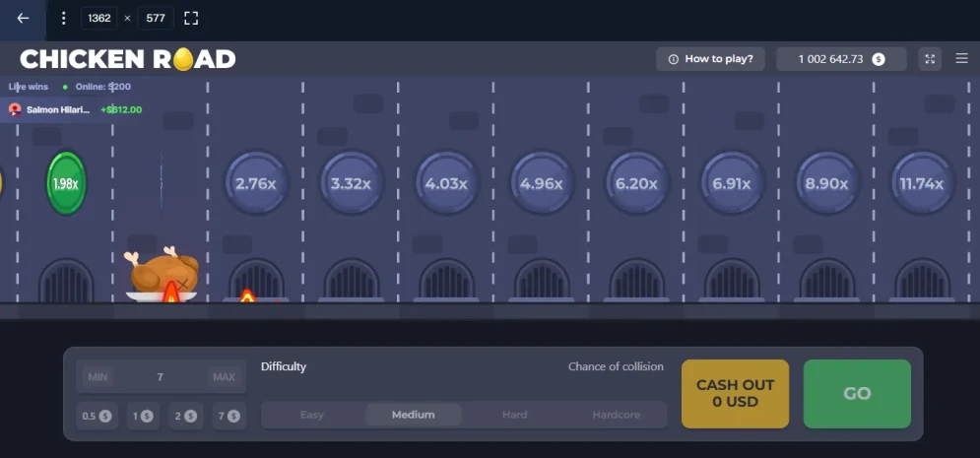Click the dollar coin balance icon
The image size is (980, 458).
pos(879,59)
